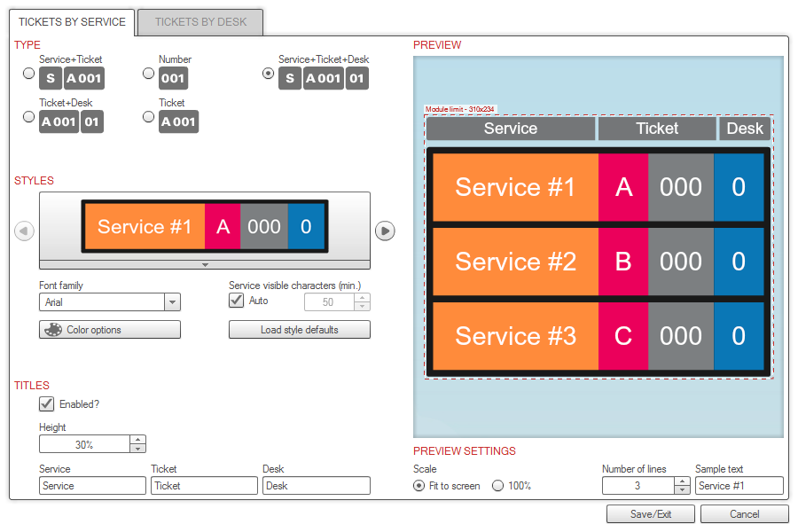Click the A001 Ticket sample badge
The width and height of the screenshot is (798, 532).
click(x=178, y=121)
